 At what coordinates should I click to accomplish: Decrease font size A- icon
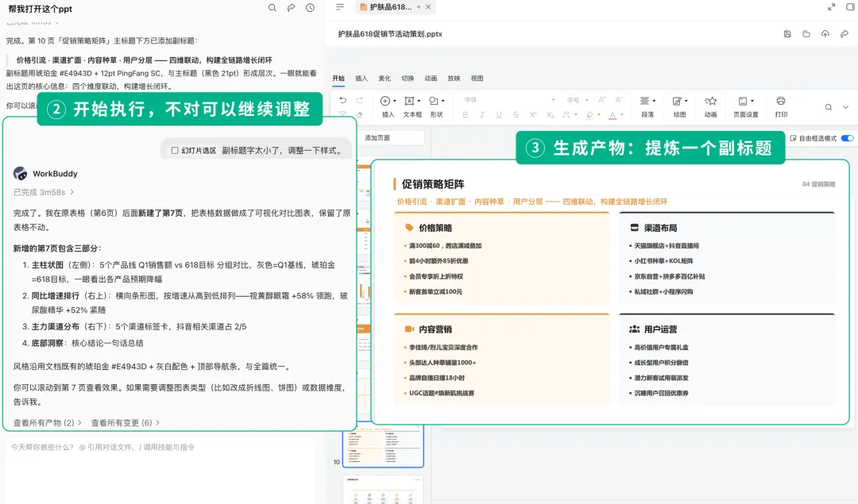619,100
